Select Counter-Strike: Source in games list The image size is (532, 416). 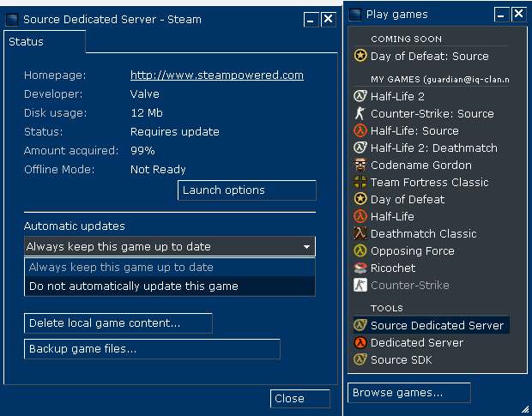pyautogui.click(x=431, y=113)
